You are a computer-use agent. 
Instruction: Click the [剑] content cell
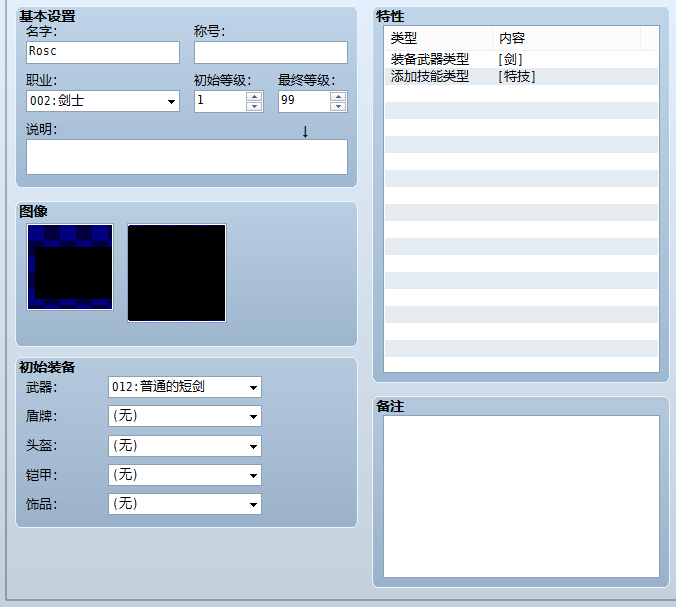(x=510, y=59)
